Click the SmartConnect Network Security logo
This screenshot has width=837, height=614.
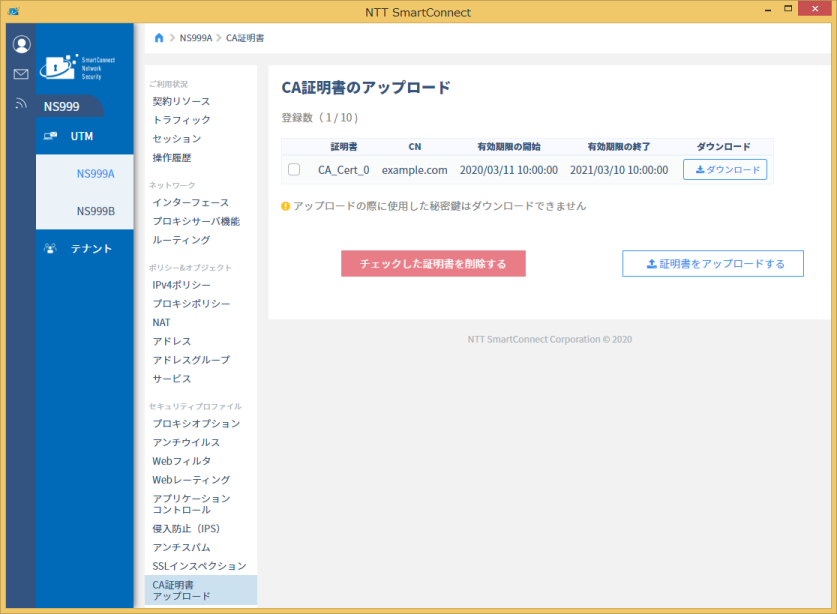(x=77, y=67)
